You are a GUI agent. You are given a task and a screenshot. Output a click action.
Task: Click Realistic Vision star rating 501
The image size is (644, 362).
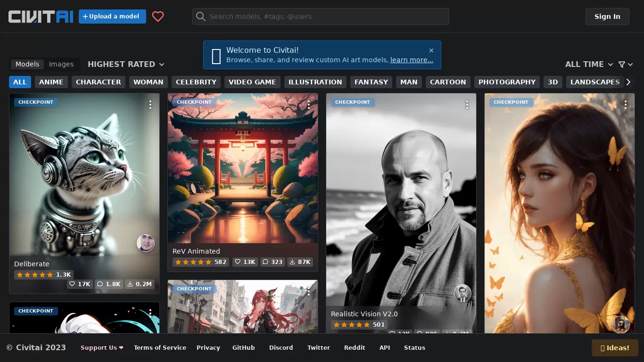359,325
